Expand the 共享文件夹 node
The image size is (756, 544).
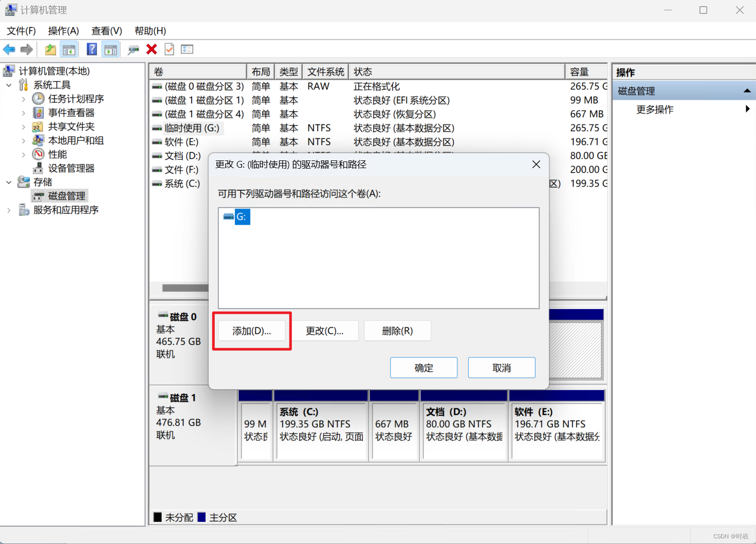pos(24,126)
